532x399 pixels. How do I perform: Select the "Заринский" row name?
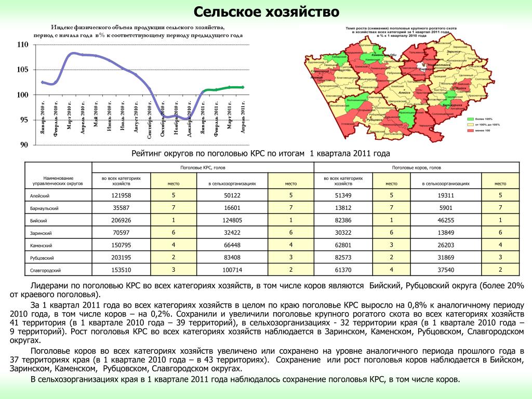click(41, 233)
